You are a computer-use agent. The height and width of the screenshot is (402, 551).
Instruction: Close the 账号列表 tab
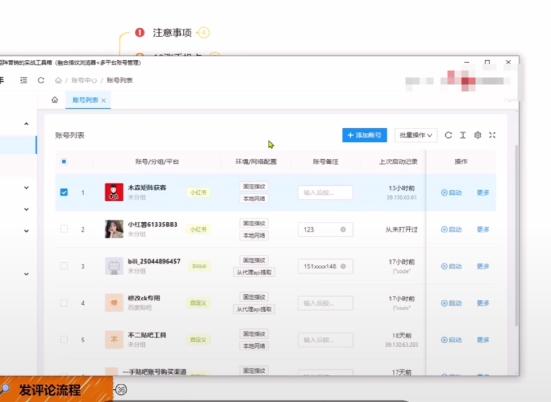pyautogui.click(x=104, y=100)
